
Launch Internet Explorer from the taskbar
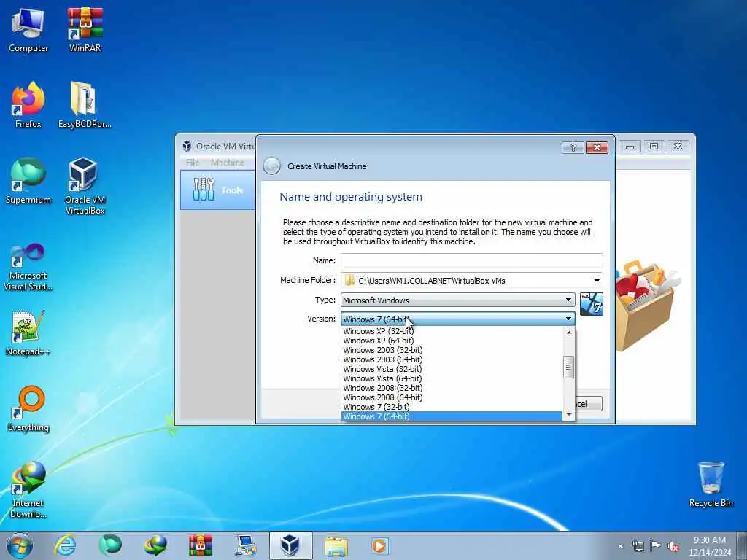coord(65,545)
